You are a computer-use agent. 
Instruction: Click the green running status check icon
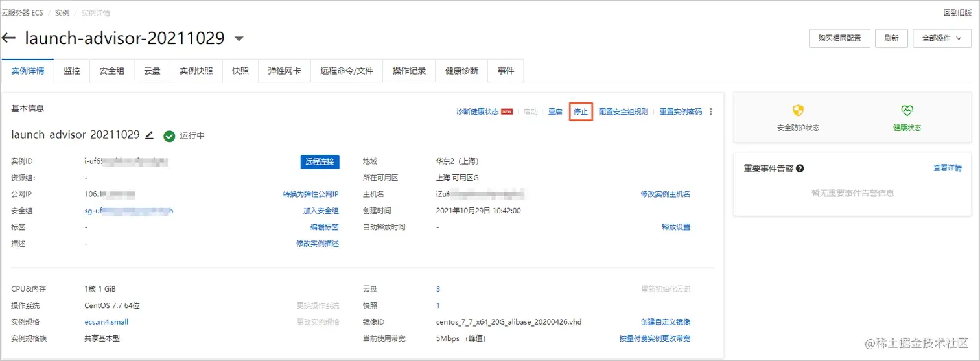pyautogui.click(x=169, y=135)
